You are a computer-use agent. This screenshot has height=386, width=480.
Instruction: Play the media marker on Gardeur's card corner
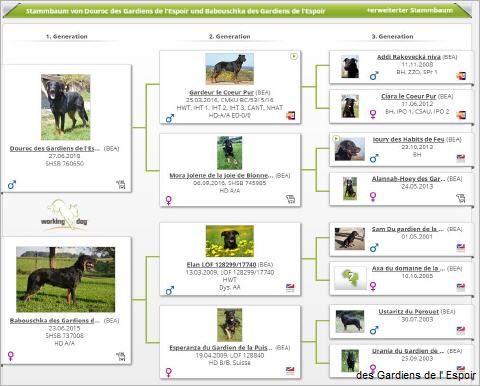pyautogui.click(x=294, y=56)
